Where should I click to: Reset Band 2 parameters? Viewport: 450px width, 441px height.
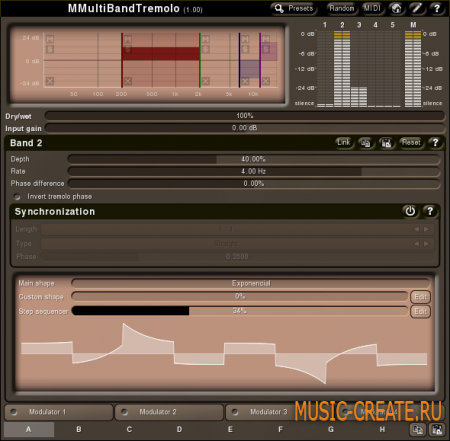[411, 143]
